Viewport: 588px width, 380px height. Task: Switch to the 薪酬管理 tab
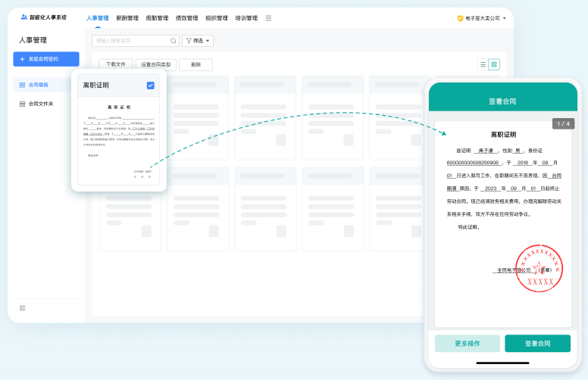click(x=127, y=18)
